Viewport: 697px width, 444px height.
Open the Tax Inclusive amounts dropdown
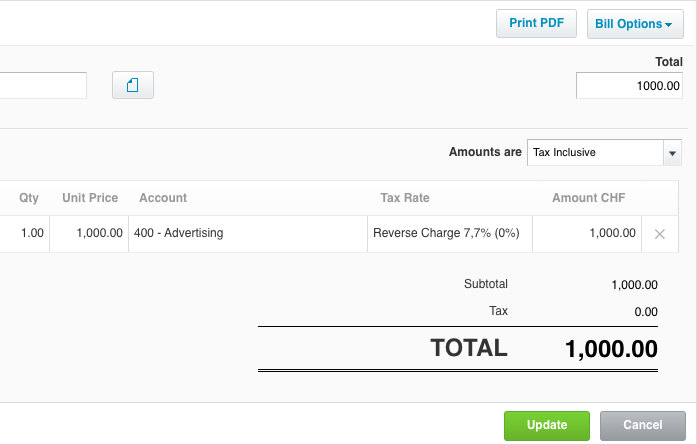click(x=604, y=152)
